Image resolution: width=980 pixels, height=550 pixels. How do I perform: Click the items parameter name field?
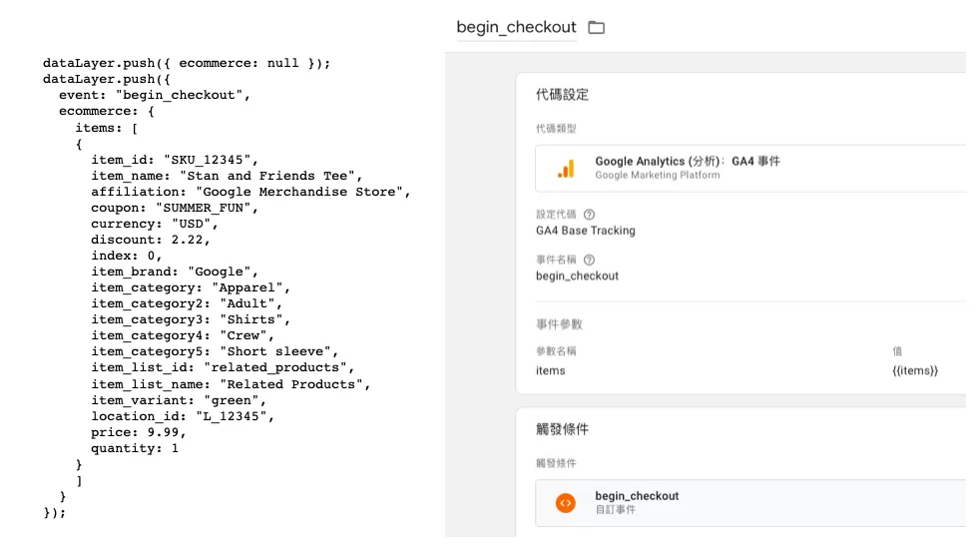click(x=551, y=370)
